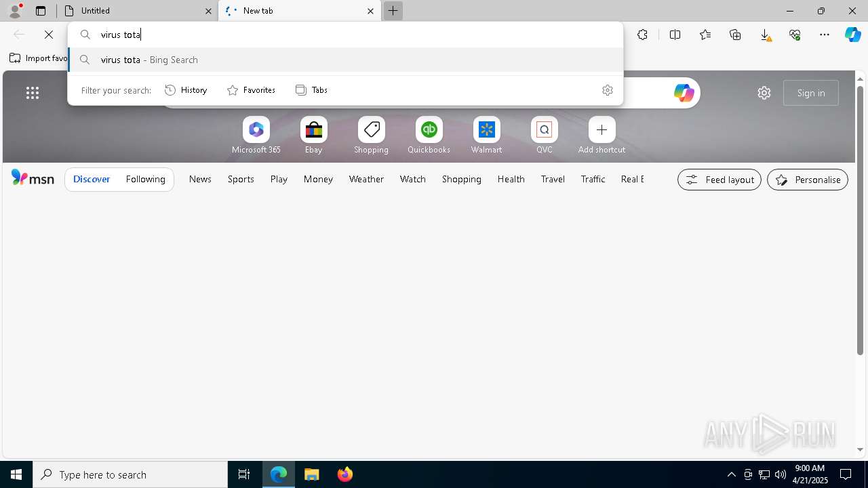This screenshot has width=868, height=488.
Task: Open the Shopping category in msn bar
Action: click(461, 179)
